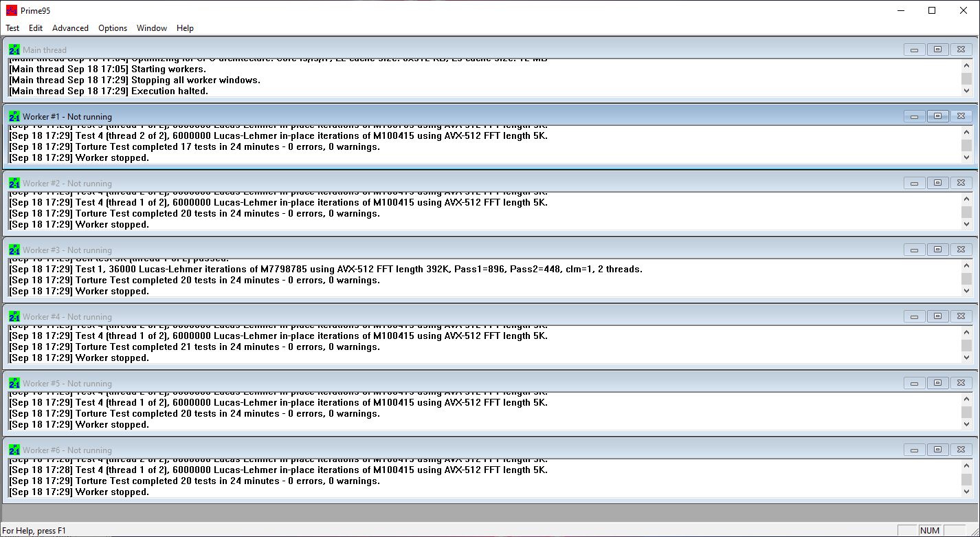Click the Prime95 app icon in title bar
This screenshot has height=537, width=980.
point(11,10)
